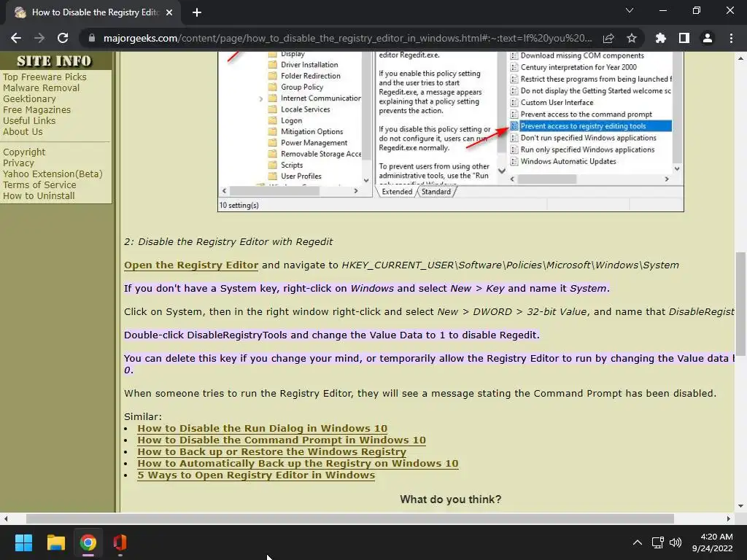Open Microsoft Office from taskbar

[x=120, y=542]
